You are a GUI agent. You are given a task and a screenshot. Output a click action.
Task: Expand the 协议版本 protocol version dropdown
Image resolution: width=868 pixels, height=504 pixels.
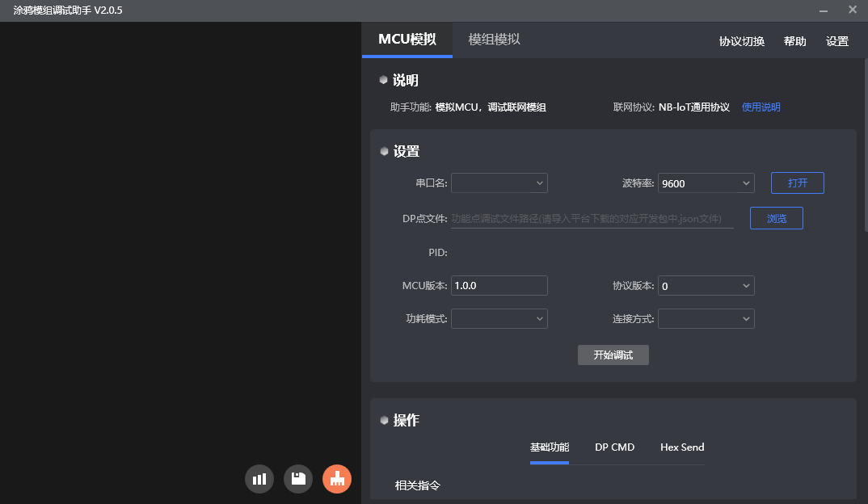706,285
